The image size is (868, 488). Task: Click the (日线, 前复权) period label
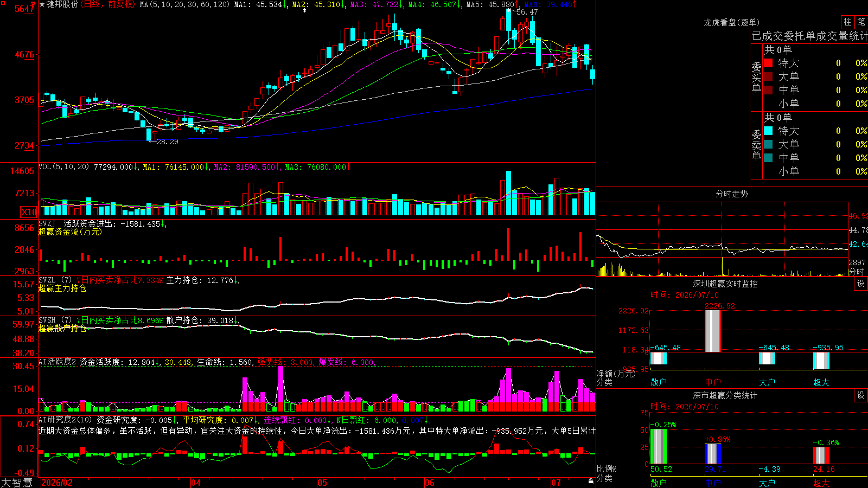click(x=107, y=4)
